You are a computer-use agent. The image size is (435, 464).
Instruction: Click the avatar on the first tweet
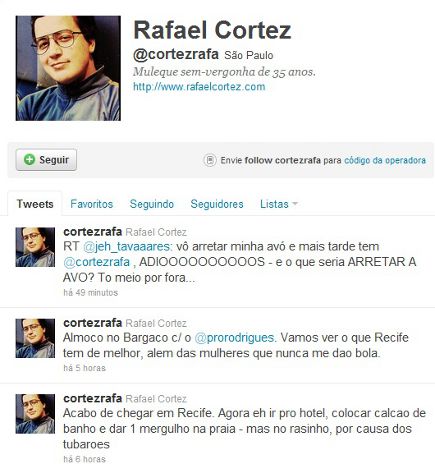[x=35, y=247]
